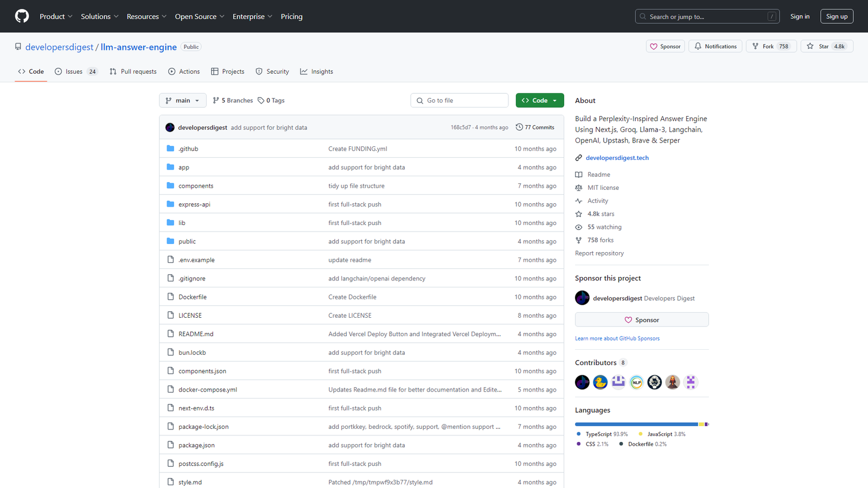Open the 5 Branches list
The width and height of the screenshot is (868, 488).
233,100
